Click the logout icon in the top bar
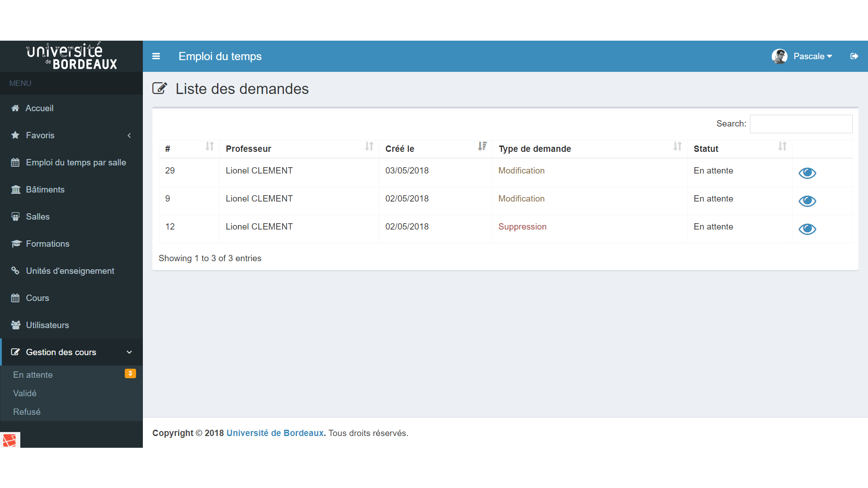The width and height of the screenshot is (868, 488). [x=854, y=56]
